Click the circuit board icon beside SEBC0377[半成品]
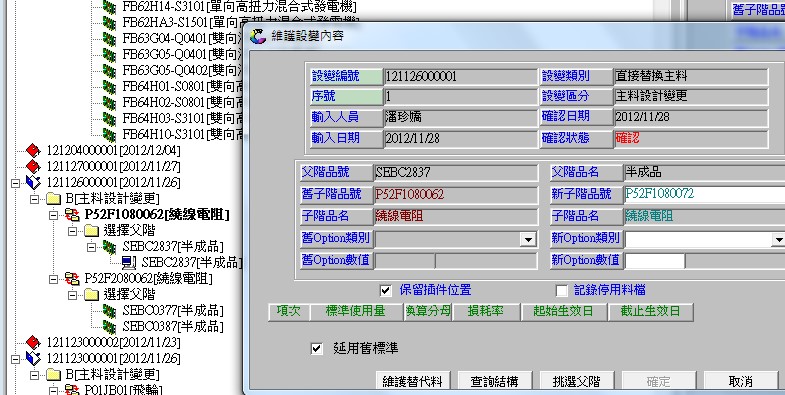 point(109,310)
